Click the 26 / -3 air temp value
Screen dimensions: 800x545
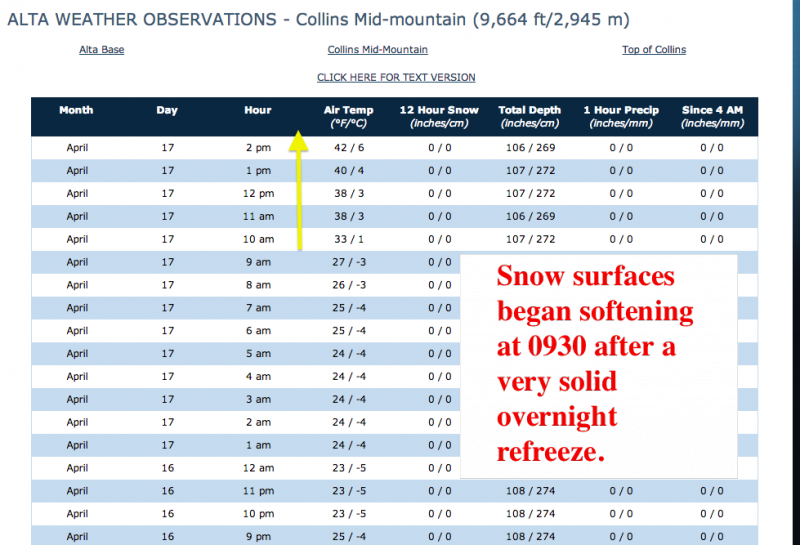coord(349,285)
